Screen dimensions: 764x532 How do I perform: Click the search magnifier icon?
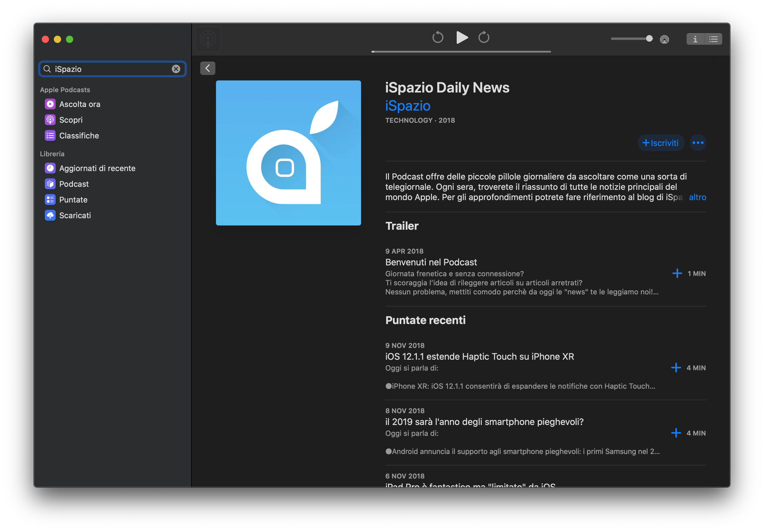pos(47,69)
